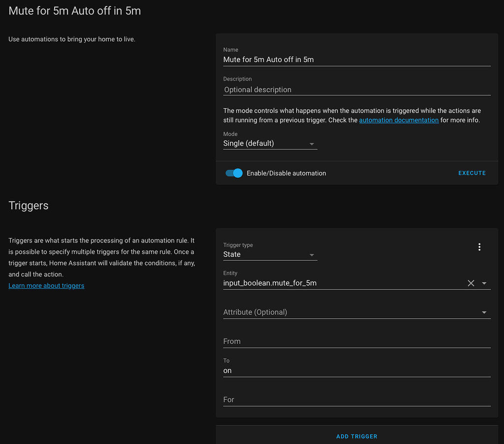Viewport: 504px width, 444px height.
Task: Open the Trigger type dropdown arrow
Action: click(x=312, y=255)
